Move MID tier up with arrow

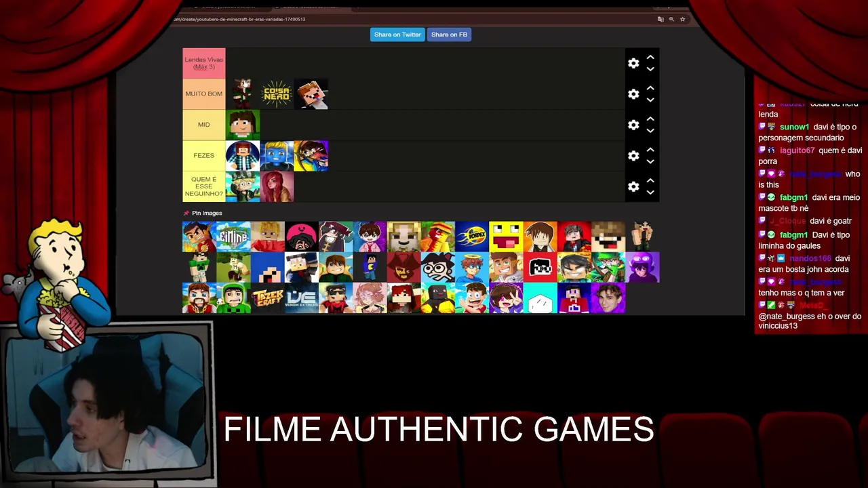650,119
